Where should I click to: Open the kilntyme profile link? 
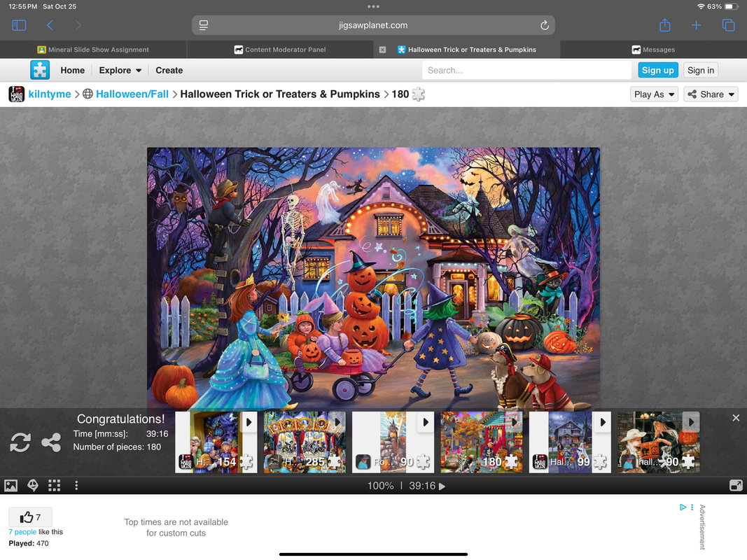[50, 94]
